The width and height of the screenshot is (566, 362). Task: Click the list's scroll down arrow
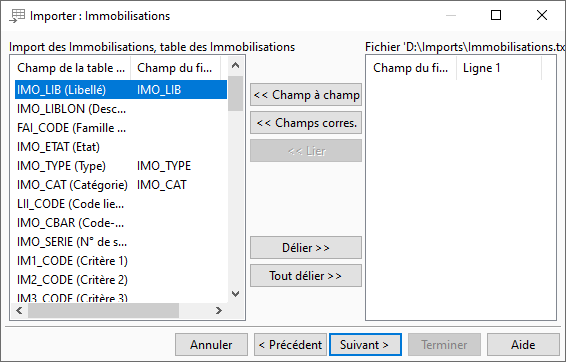pos(235,294)
